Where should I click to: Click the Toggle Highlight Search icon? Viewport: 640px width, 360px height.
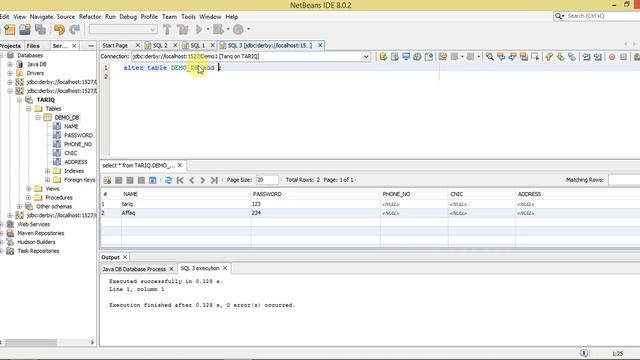pyautogui.click(x=524, y=57)
